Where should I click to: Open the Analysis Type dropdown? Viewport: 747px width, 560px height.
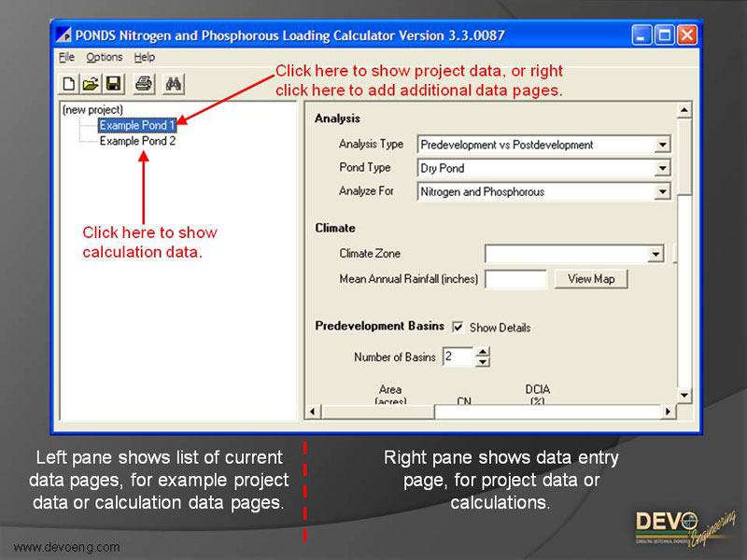coord(662,145)
